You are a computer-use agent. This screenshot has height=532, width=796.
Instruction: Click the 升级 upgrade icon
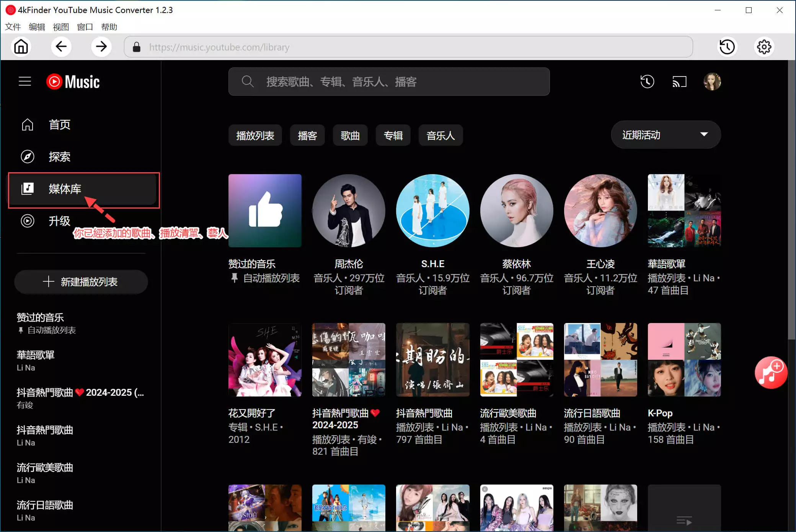[x=28, y=221]
